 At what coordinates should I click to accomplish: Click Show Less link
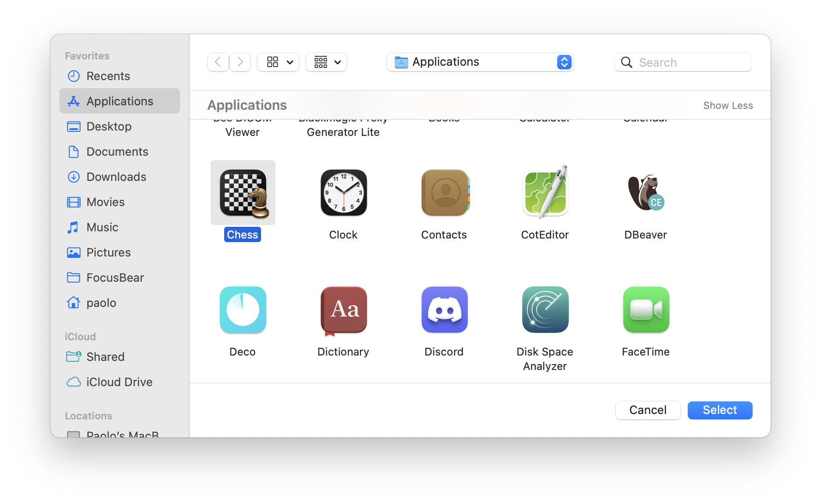[x=728, y=105]
